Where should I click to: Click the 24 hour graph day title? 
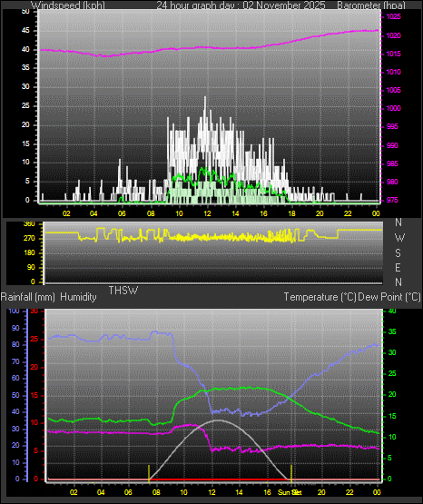pos(241,5)
